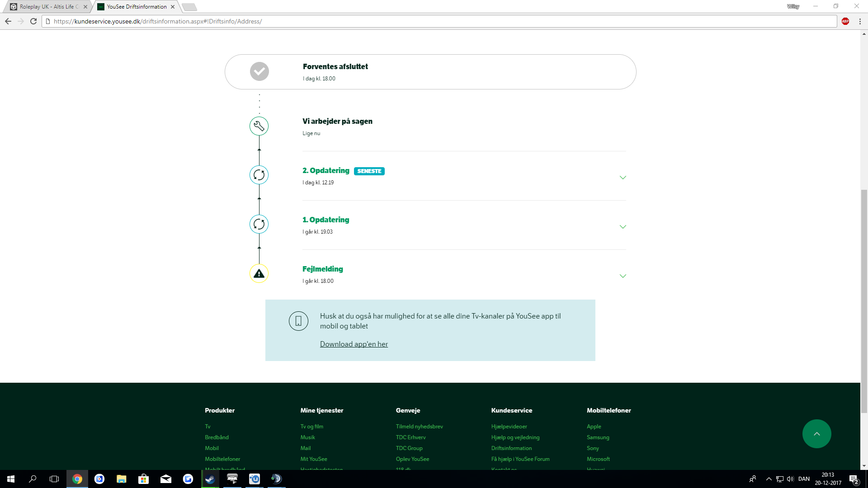Select the YouSee Driftsinformation tab
This screenshot has width=868, height=488.
tap(137, 7)
